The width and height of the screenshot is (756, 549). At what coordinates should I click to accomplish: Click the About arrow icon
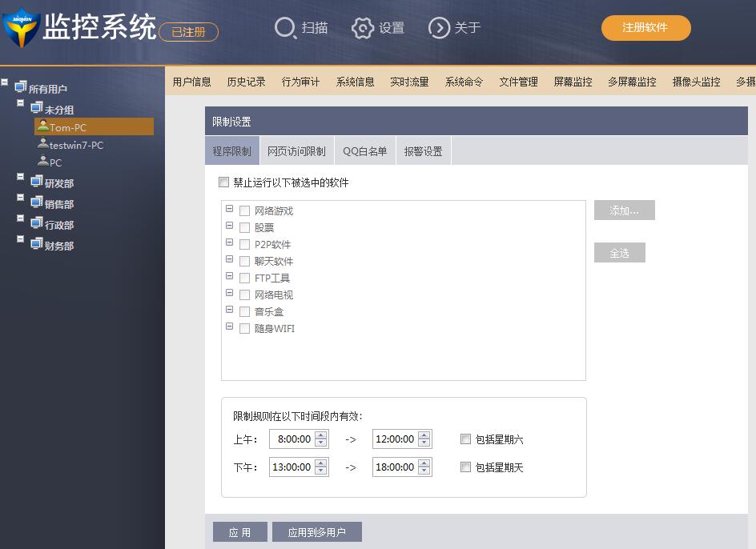point(439,28)
